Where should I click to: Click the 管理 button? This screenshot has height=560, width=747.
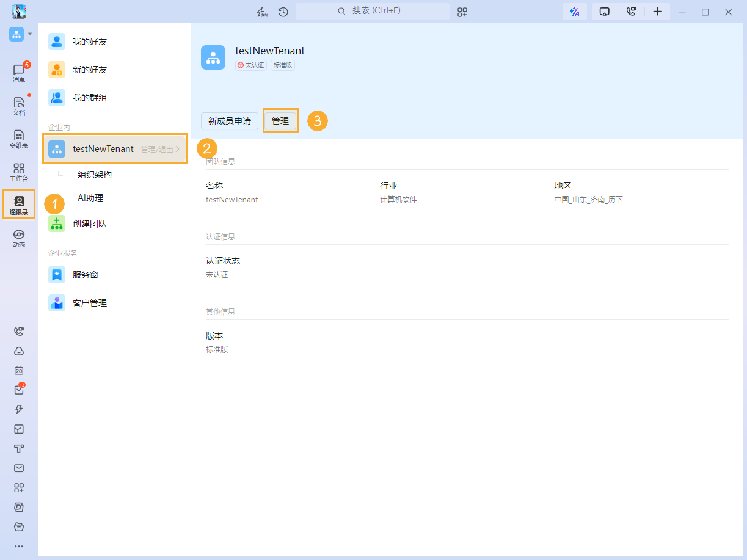[280, 121]
